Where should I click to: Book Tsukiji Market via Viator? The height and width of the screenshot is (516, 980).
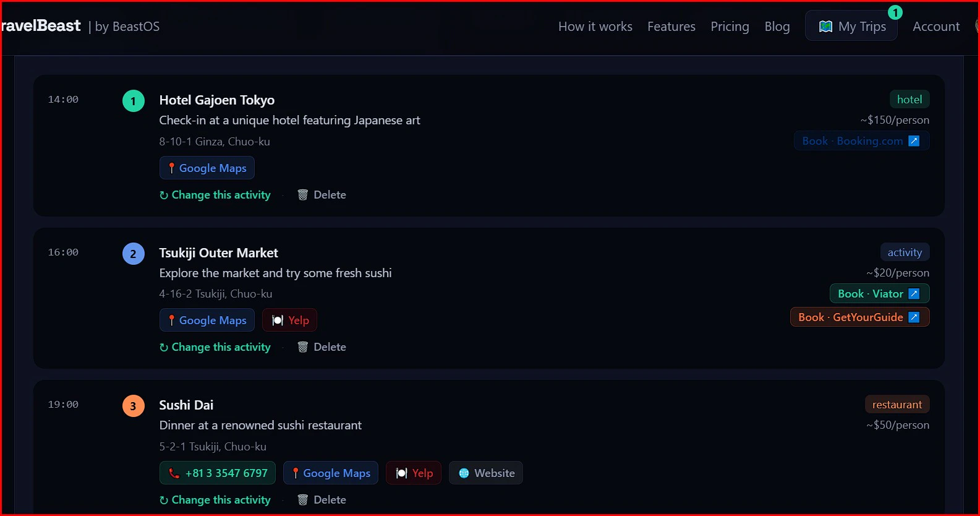879,294
